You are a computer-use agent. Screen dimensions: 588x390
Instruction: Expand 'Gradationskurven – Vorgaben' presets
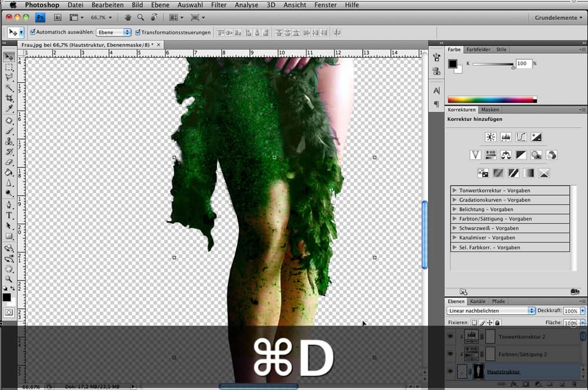[x=455, y=200]
